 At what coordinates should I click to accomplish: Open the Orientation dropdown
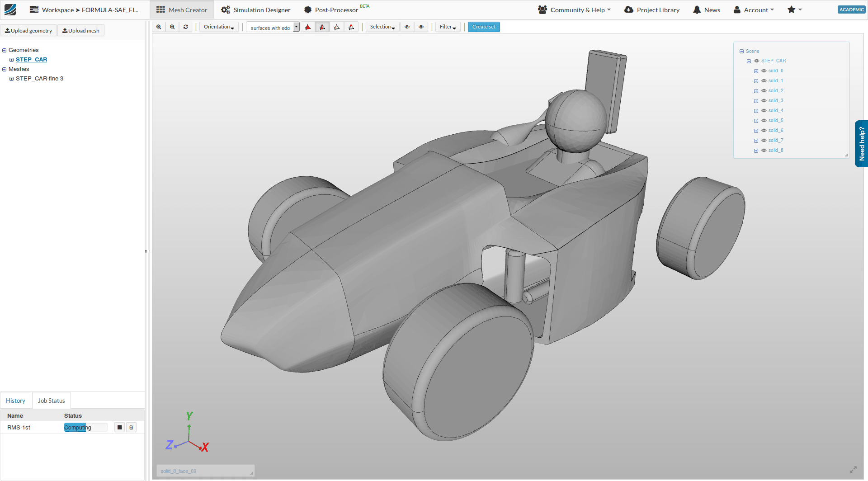coord(219,27)
